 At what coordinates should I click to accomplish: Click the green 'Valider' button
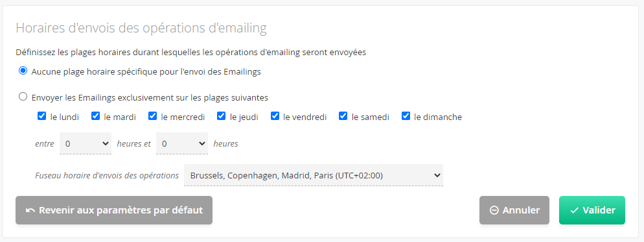tap(592, 210)
